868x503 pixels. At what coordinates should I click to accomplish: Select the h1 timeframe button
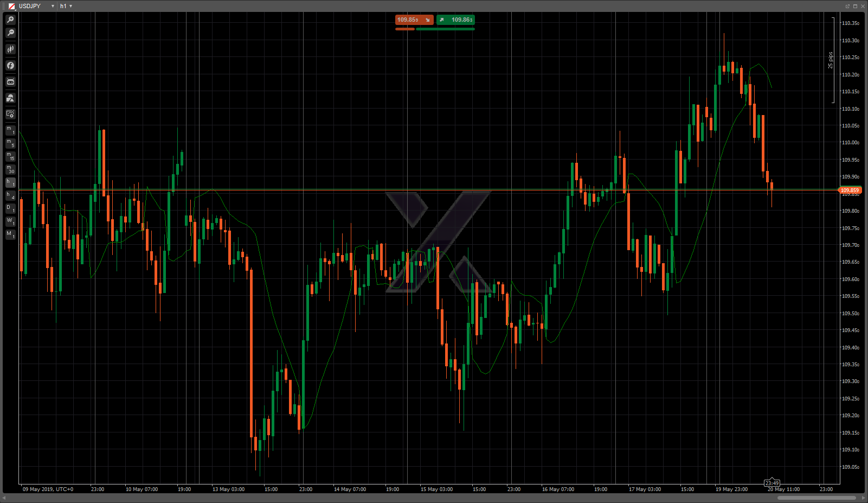10,182
